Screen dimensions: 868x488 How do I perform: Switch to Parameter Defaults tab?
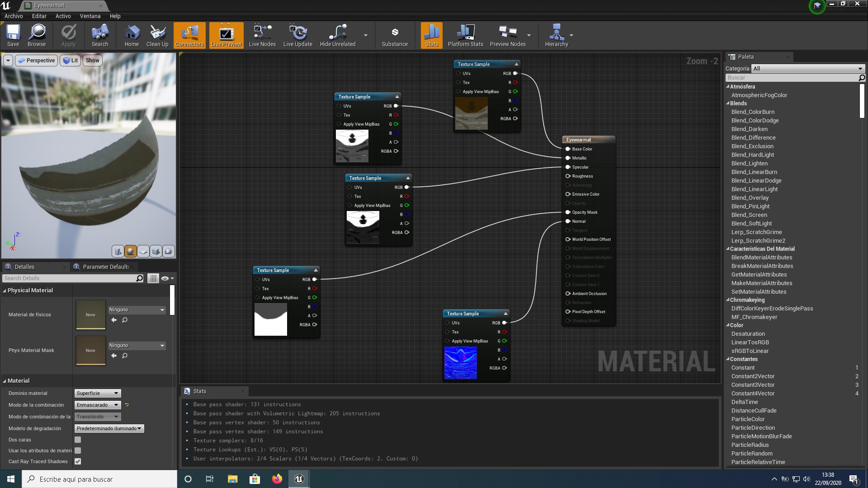point(105,267)
